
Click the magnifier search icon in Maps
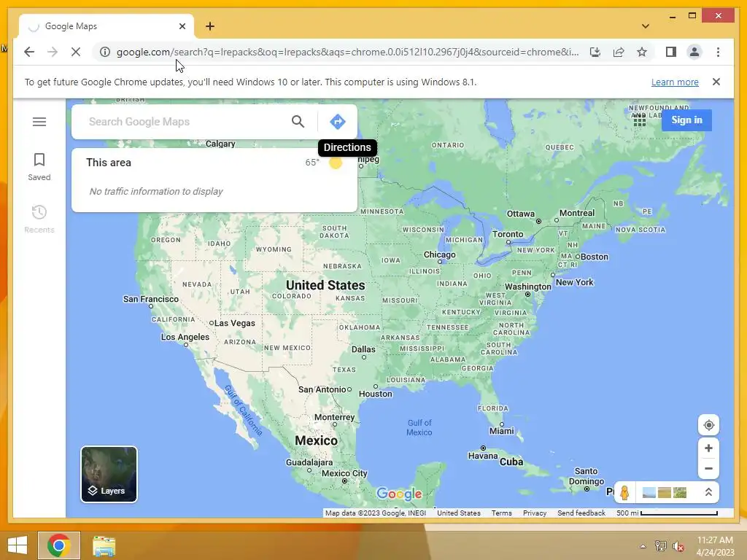coord(298,122)
